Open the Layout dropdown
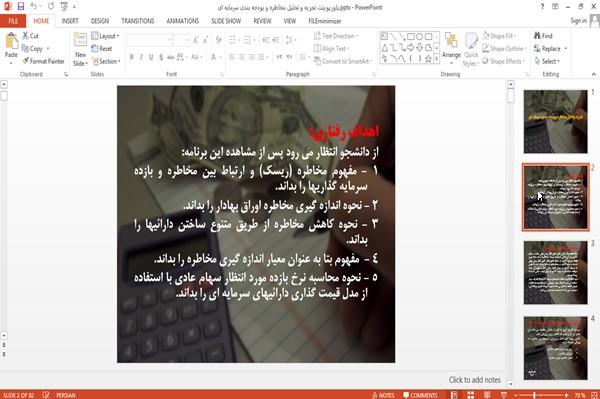The width and height of the screenshot is (600, 399). click(105, 36)
